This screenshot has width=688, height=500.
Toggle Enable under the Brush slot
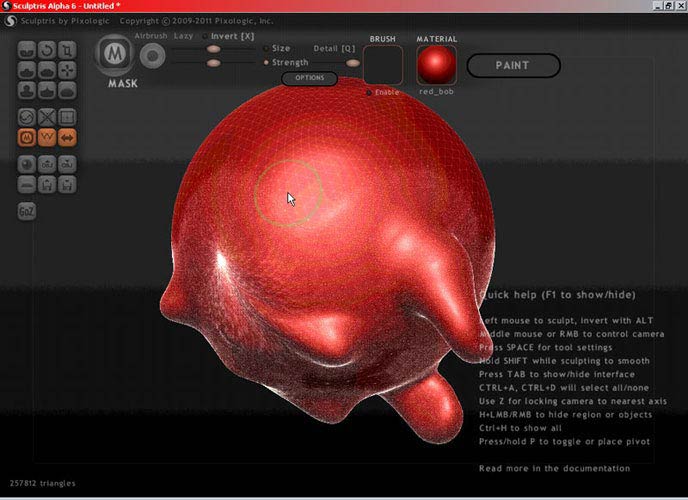point(368,92)
